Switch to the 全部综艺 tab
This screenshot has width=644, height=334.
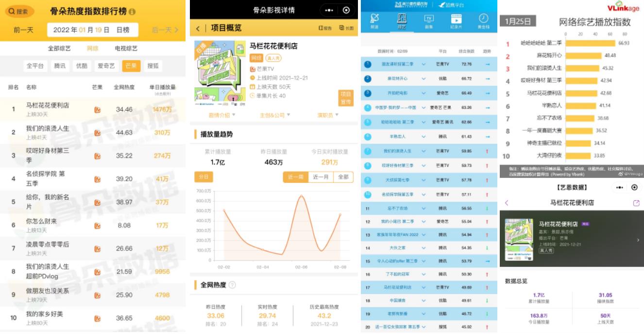click(x=59, y=48)
